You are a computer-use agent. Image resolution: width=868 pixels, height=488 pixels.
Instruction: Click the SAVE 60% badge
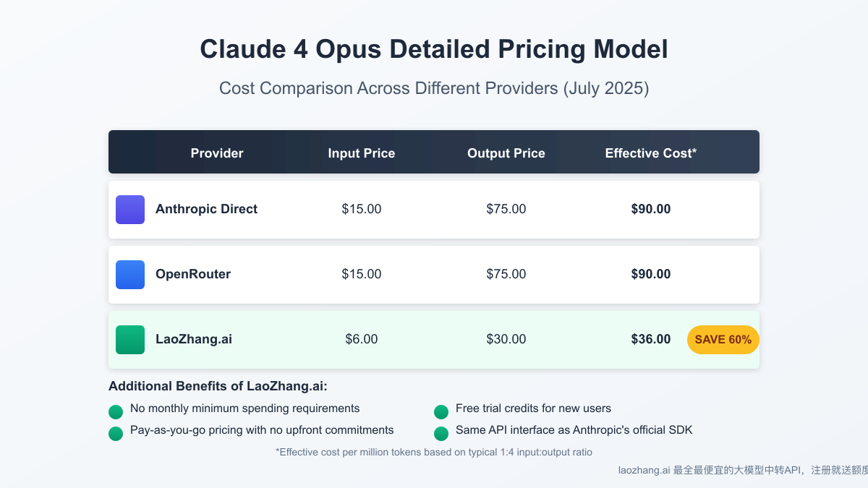723,340
